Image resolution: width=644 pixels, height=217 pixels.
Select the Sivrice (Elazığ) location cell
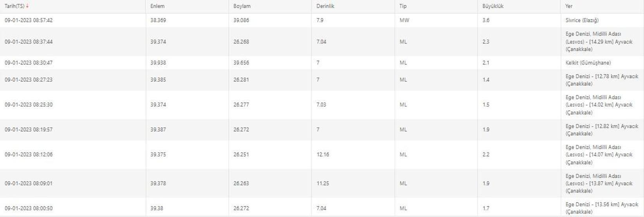pos(582,20)
